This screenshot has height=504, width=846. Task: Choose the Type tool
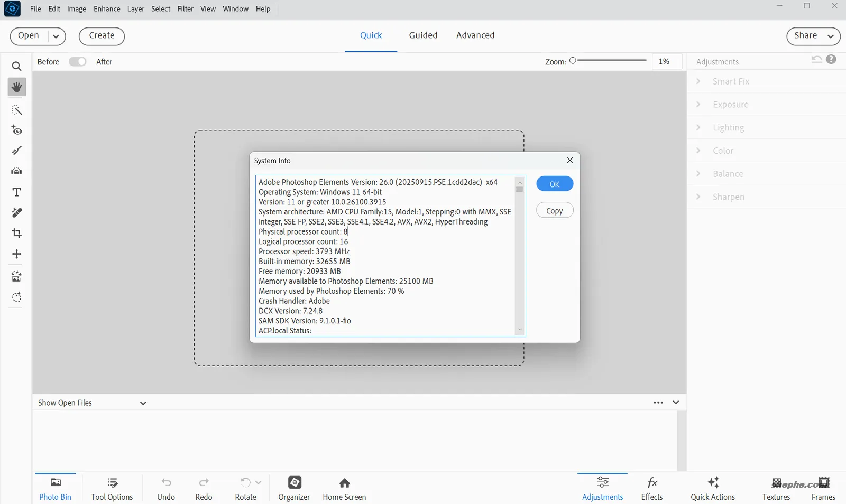(x=16, y=192)
